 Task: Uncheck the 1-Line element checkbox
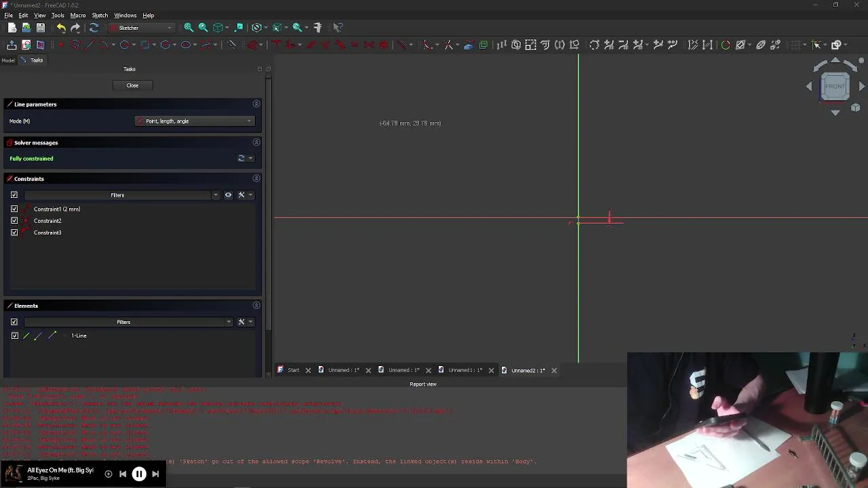14,335
